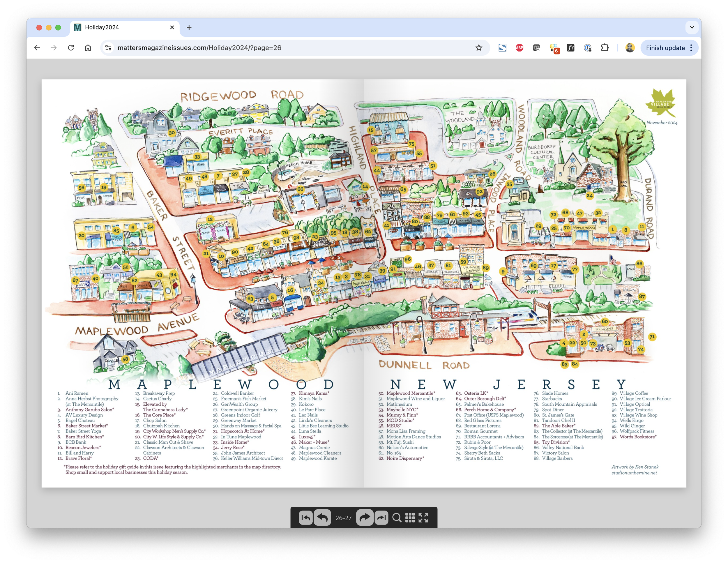Enter fullscreen mode for the flipbook
Screen dimensions: 728x563
click(423, 518)
